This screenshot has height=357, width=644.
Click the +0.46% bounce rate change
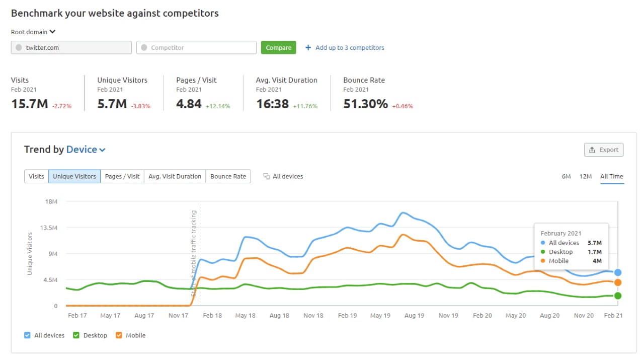pos(403,106)
